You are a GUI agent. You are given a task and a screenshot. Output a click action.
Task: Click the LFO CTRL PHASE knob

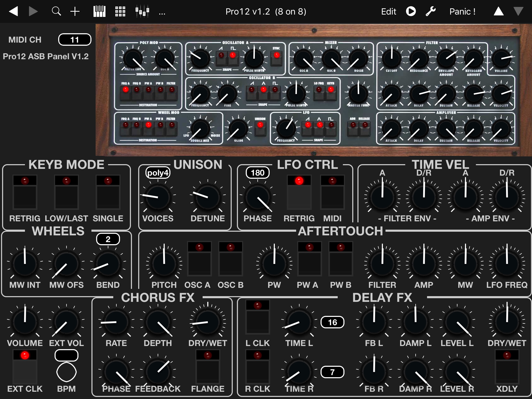point(258,197)
